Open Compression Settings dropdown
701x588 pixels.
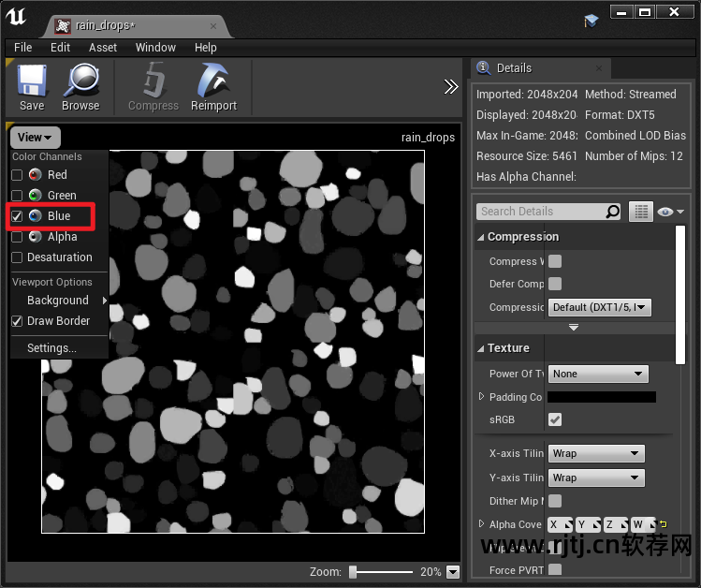coord(600,307)
